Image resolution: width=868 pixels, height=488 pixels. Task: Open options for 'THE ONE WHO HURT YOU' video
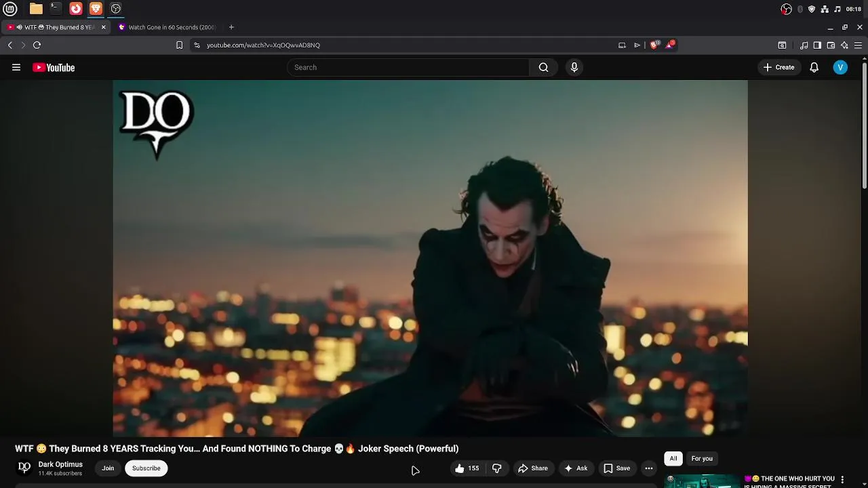tap(842, 480)
